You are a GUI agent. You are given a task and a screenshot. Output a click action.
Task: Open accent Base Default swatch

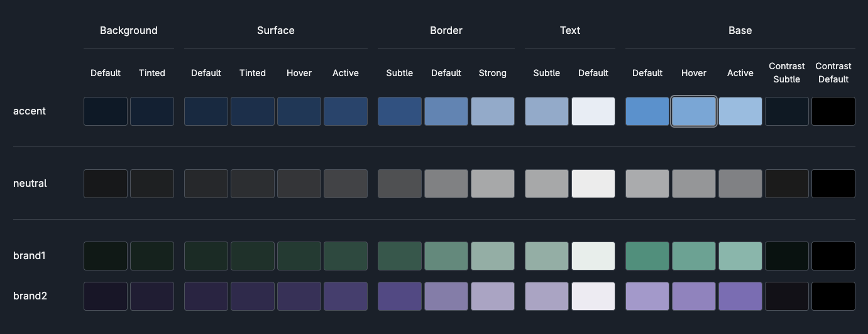(x=647, y=111)
